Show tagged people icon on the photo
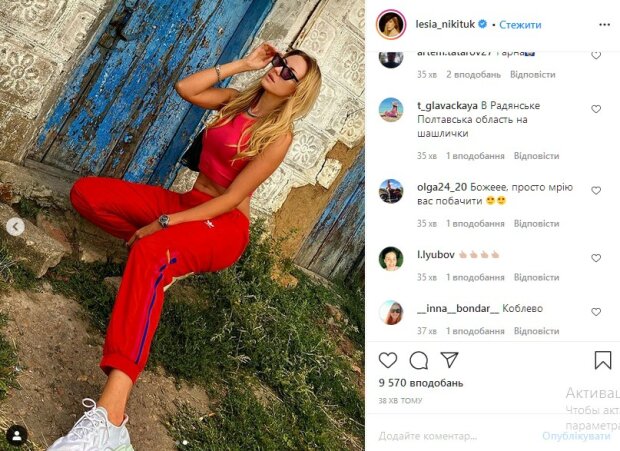 coord(17,436)
